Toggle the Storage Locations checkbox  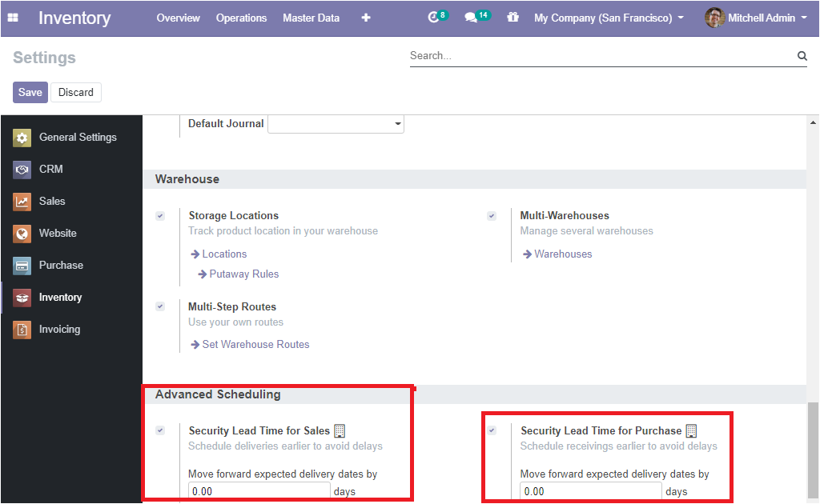[x=160, y=216]
